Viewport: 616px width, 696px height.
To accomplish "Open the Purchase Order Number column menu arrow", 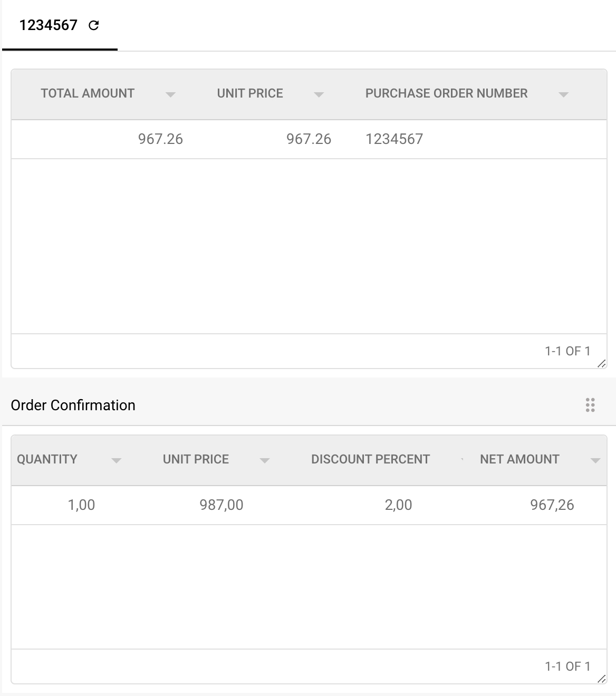I will [x=563, y=94].
